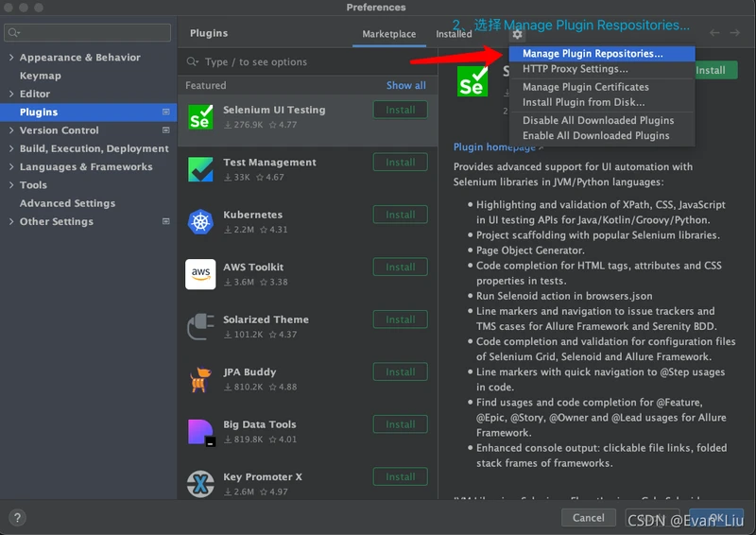Select Enable All Downloaded Plugins
This screenshot has width=756, height=535.
pos(602,135)
